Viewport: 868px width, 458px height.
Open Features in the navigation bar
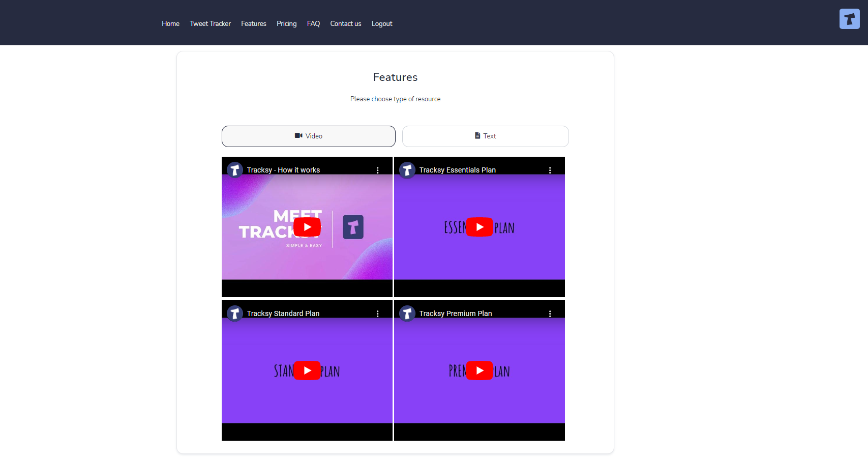point(253,23)
